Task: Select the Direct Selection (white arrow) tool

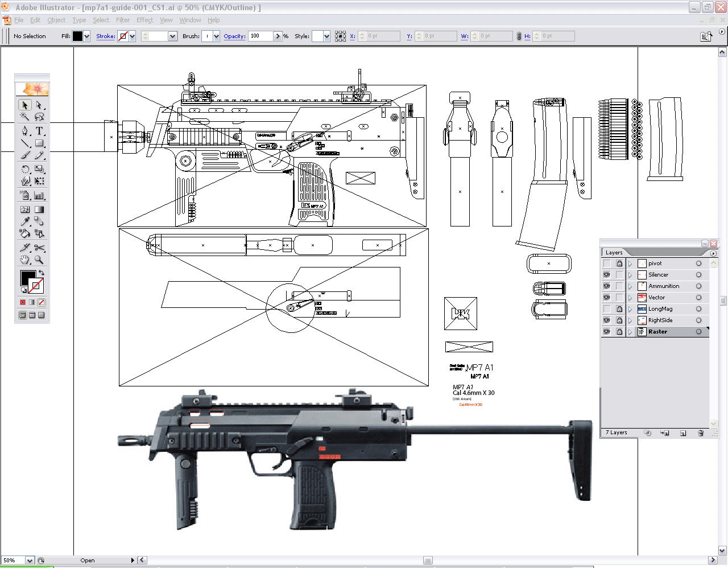Action: [39, 105]
